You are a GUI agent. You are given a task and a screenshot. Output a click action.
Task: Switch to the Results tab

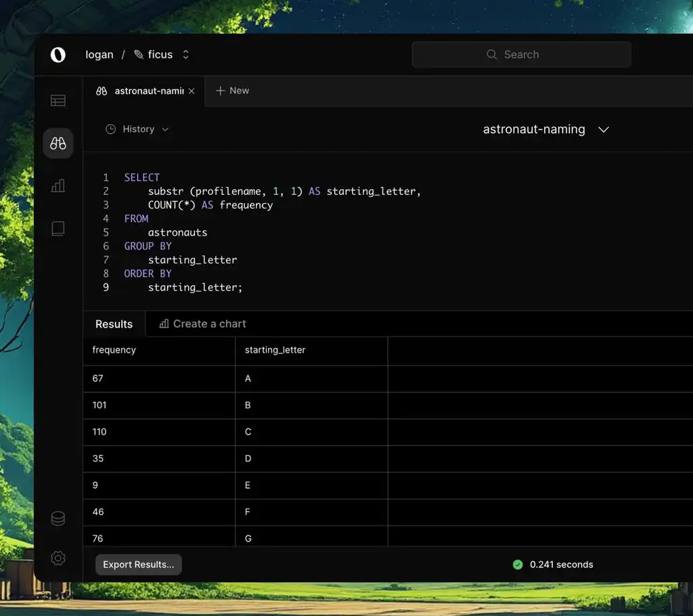click(114, 324)
